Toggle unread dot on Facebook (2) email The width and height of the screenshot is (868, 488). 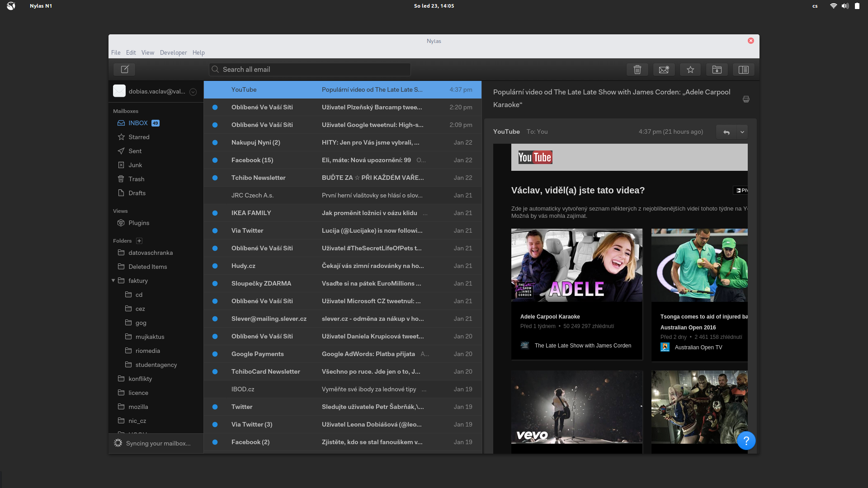pyautogui.click(x=215, y=442)
